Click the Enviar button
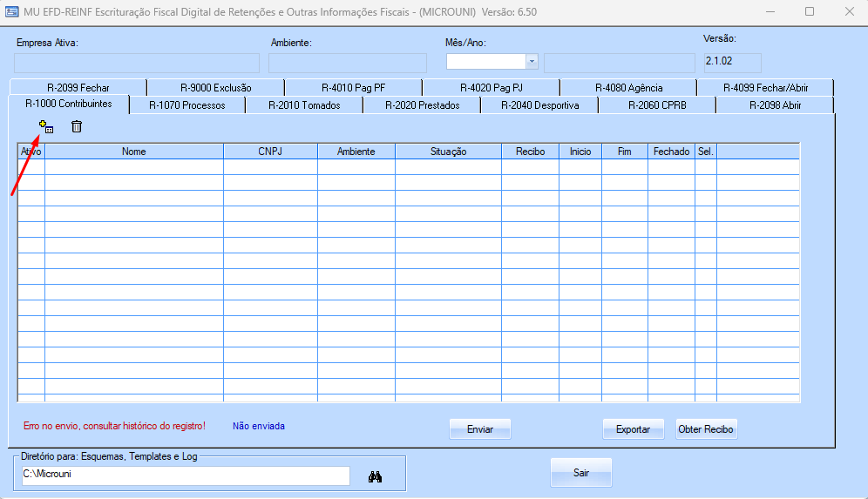 point(480,429)
